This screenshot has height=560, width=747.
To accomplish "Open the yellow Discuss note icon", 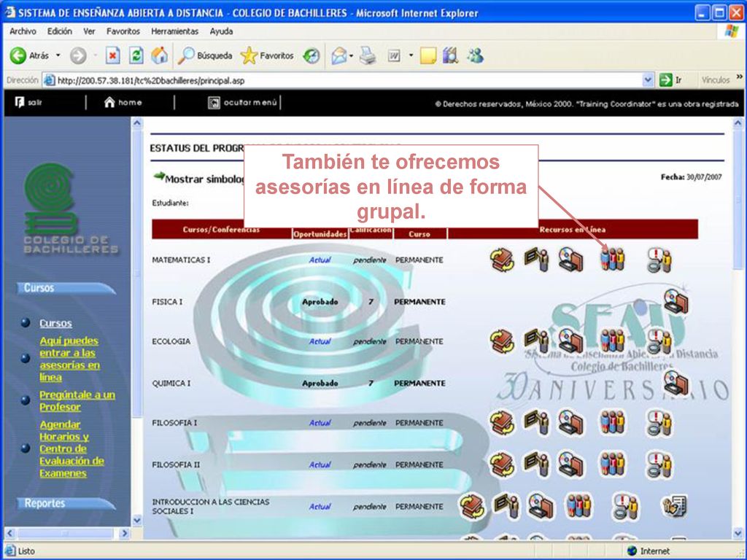I will (x=427, y=55).
